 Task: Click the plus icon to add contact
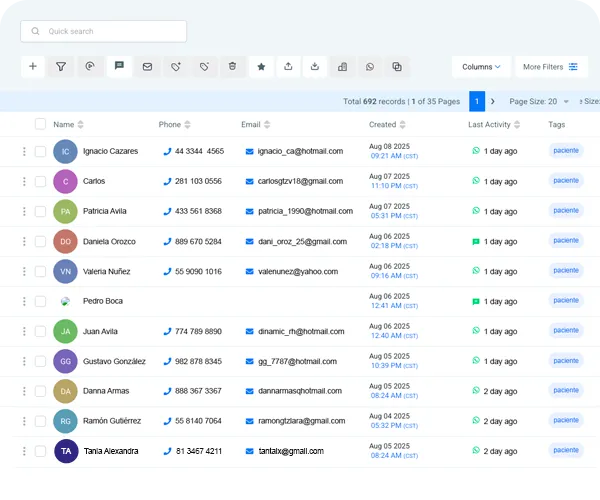[33, 67]
